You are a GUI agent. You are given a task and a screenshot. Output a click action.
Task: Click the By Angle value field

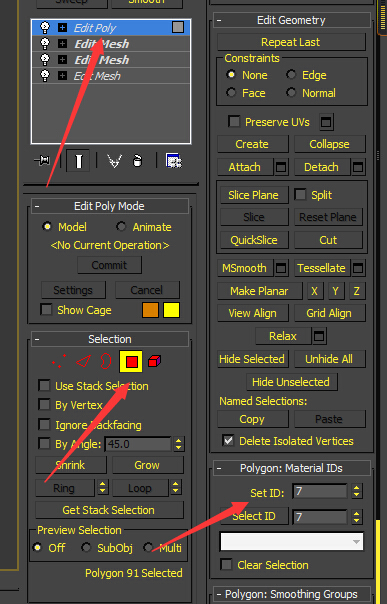(137, 444)
